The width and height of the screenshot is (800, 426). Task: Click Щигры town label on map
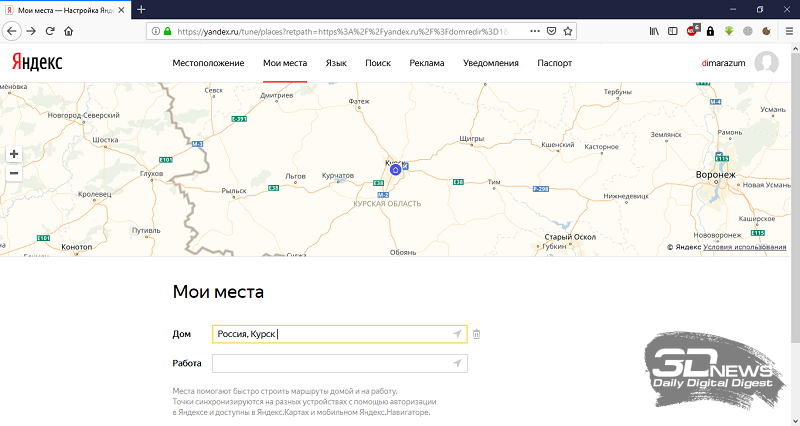(x=471, y=138)
